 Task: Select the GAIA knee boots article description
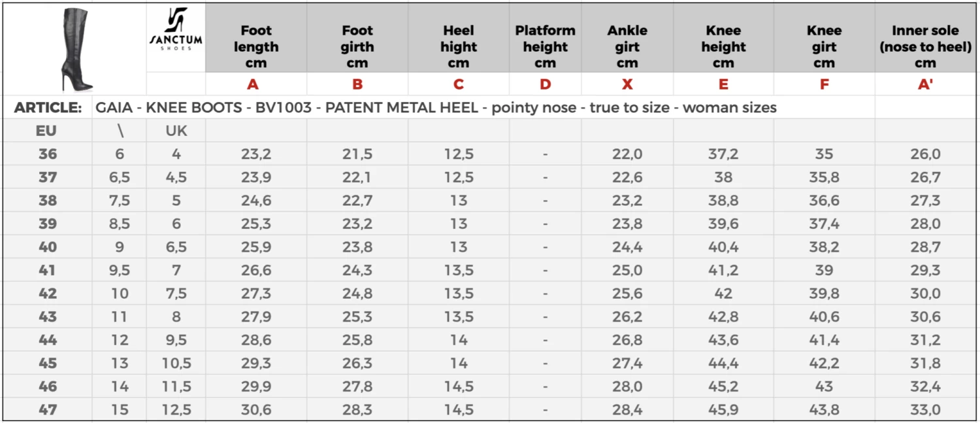436,108
